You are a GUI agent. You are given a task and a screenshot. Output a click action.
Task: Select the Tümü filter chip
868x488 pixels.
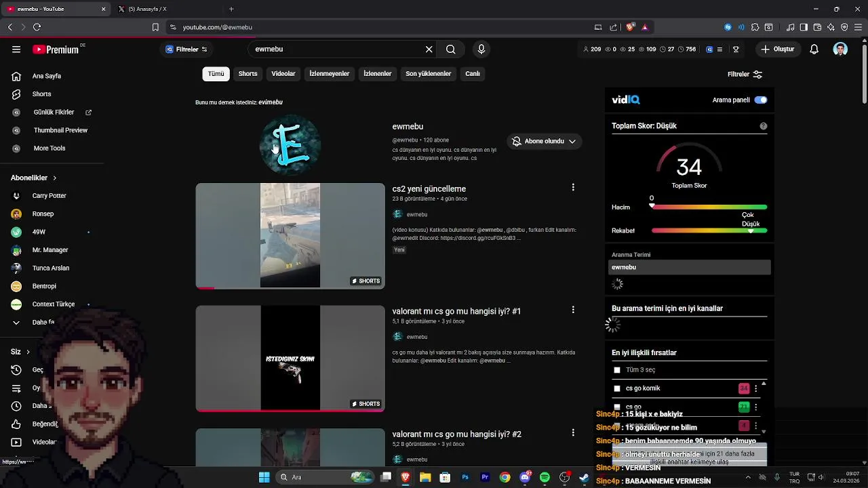[x=216, y=74]
